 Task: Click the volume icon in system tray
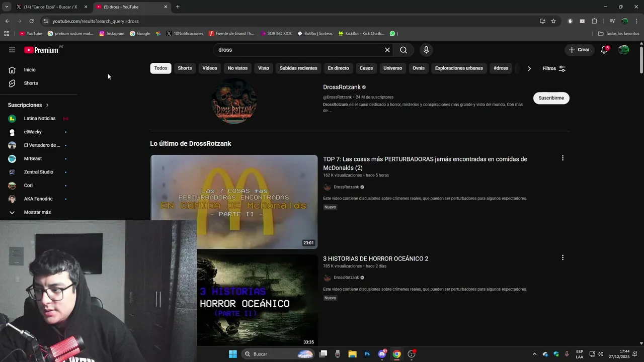(x=600, y=354)
